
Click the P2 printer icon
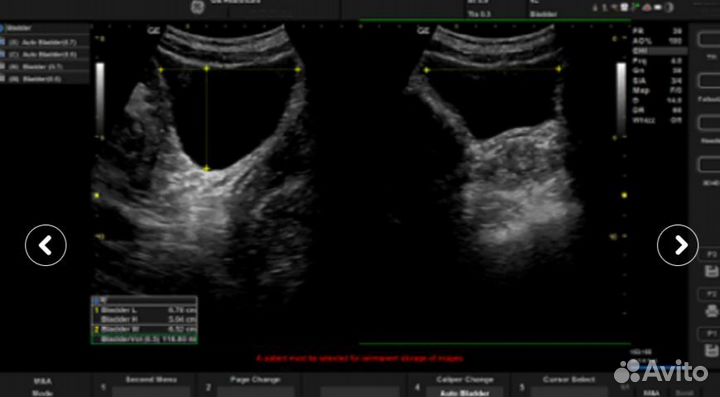pyautogui.click(x=711, y=311)
